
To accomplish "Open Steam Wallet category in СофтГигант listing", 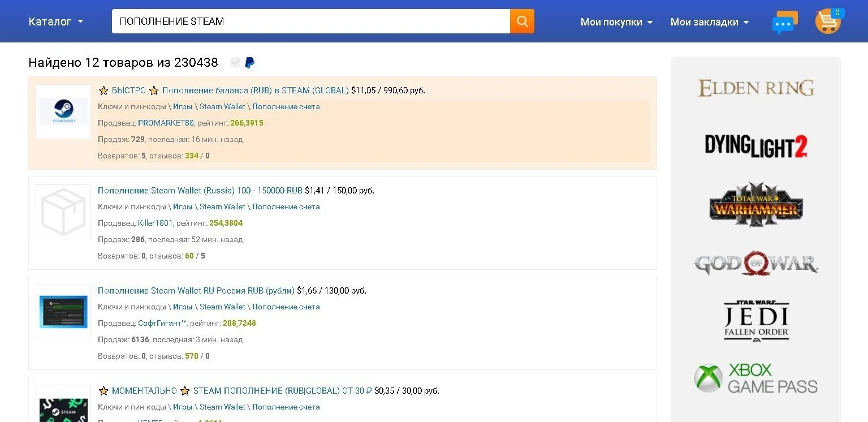I will tap(222, 307).
